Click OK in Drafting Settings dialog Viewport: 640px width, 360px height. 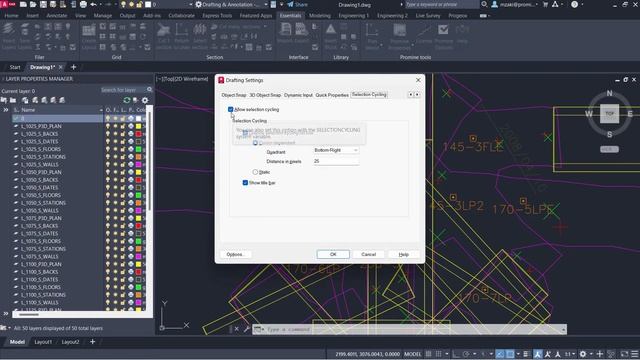pyautogui.click(x=333, y=254)
